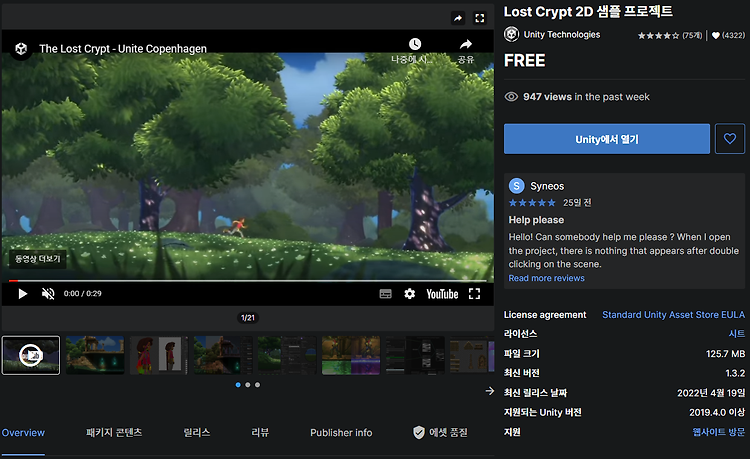
Task: Click Read more reviews link
Action: coord(546,278)
